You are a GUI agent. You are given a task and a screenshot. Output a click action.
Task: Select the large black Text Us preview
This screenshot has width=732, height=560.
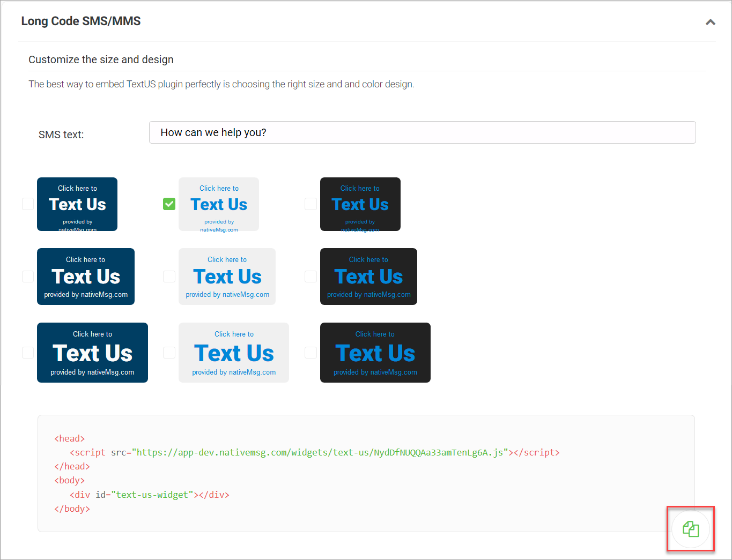[375, 353]
